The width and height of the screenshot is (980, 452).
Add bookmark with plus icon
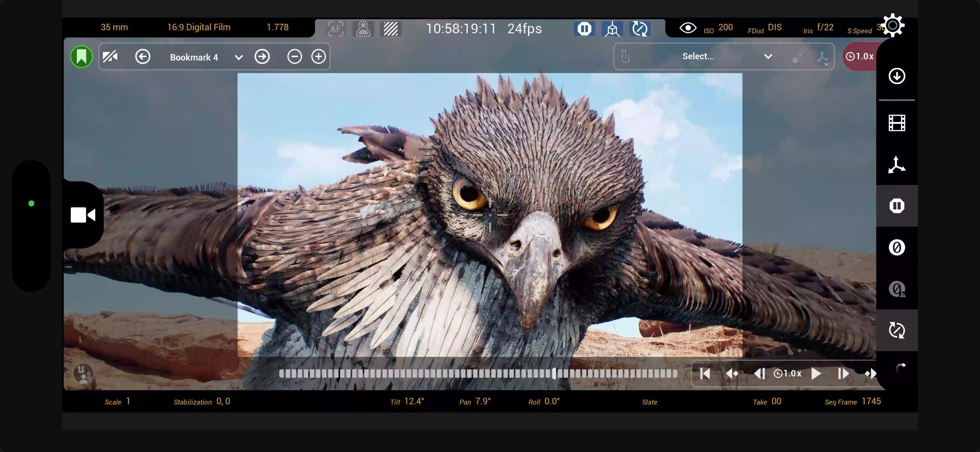pos(318,57)
